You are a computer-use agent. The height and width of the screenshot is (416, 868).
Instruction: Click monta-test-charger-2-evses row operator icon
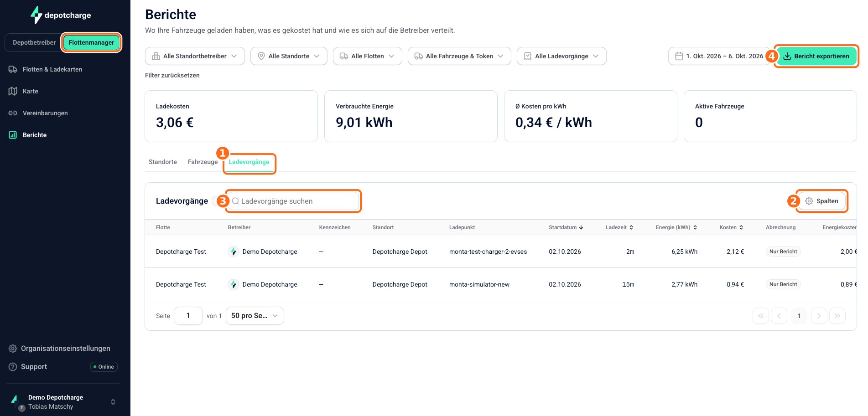[234, 252]
